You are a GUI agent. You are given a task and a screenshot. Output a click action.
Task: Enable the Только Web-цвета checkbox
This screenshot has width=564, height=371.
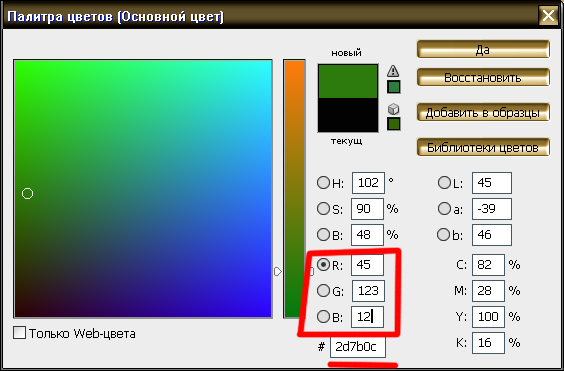(19, 333)
